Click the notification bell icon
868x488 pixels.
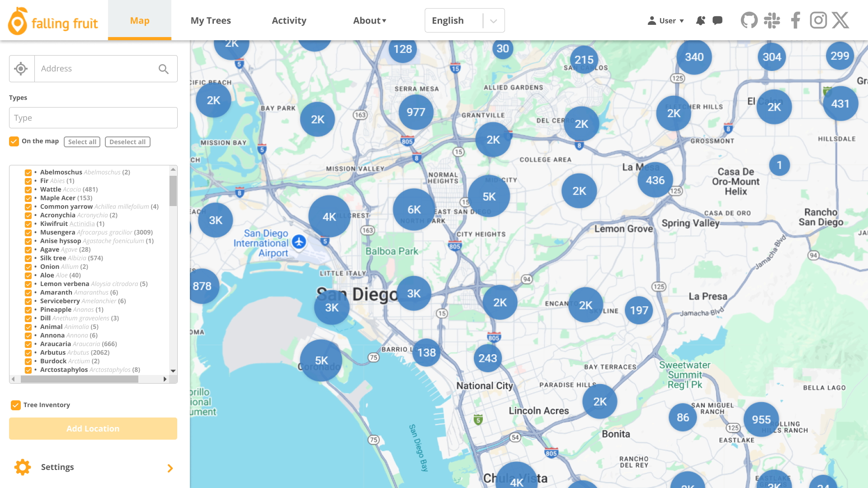700,20
